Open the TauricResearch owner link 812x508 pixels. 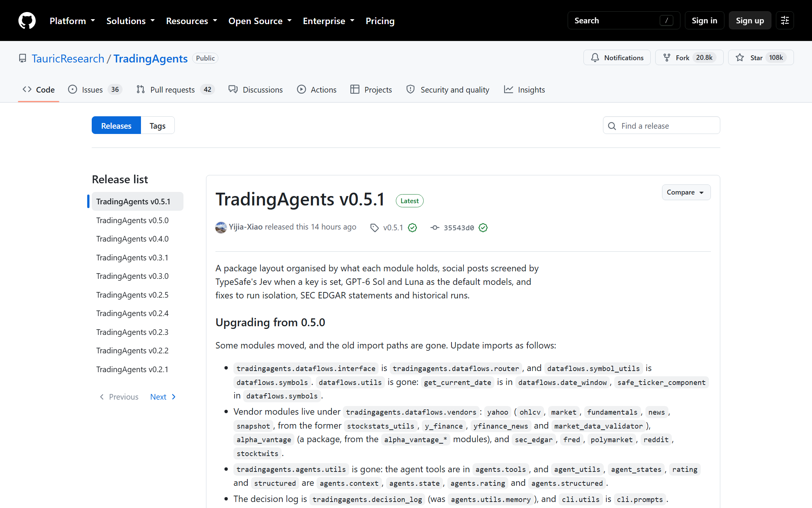[68, 58]
